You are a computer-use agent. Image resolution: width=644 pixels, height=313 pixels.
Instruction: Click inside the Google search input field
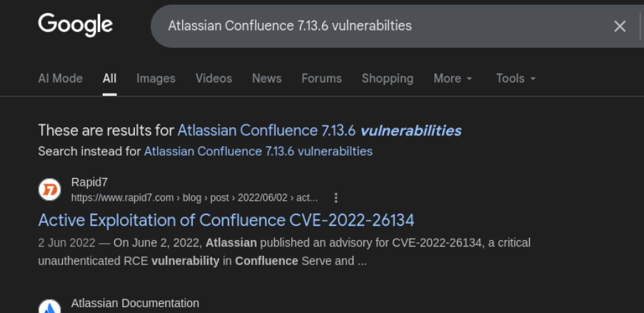tap(371, 26)
